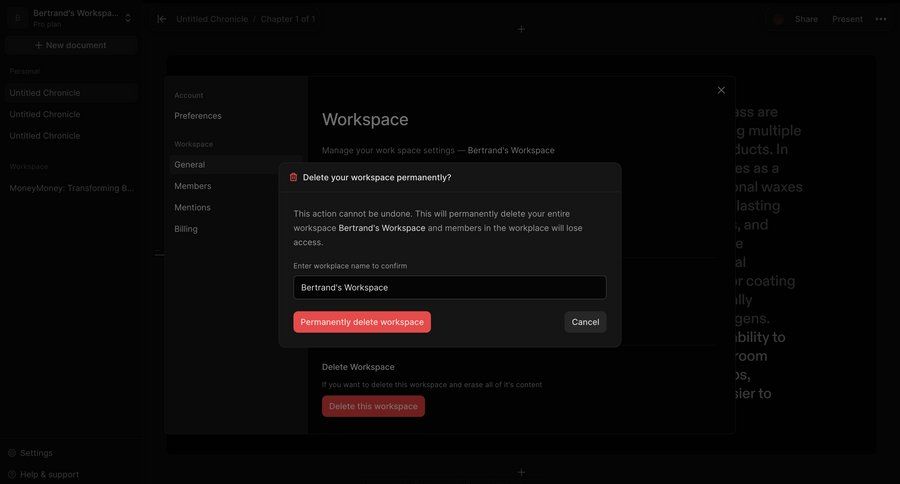
Task: Open the three-dot more options menu
Action: 881,19
